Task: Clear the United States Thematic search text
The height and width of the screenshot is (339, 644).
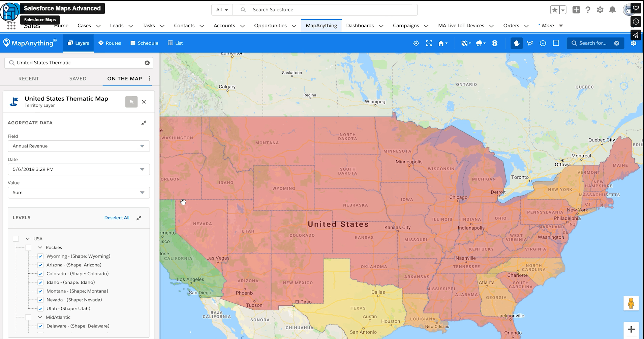Action: pyautogui.click(x=147, y=63)
